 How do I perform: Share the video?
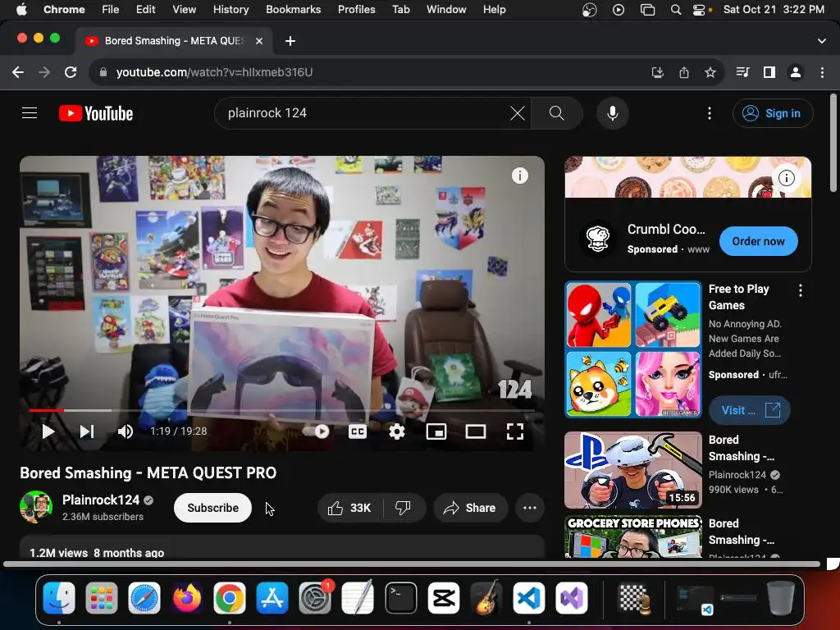point(470,508)
